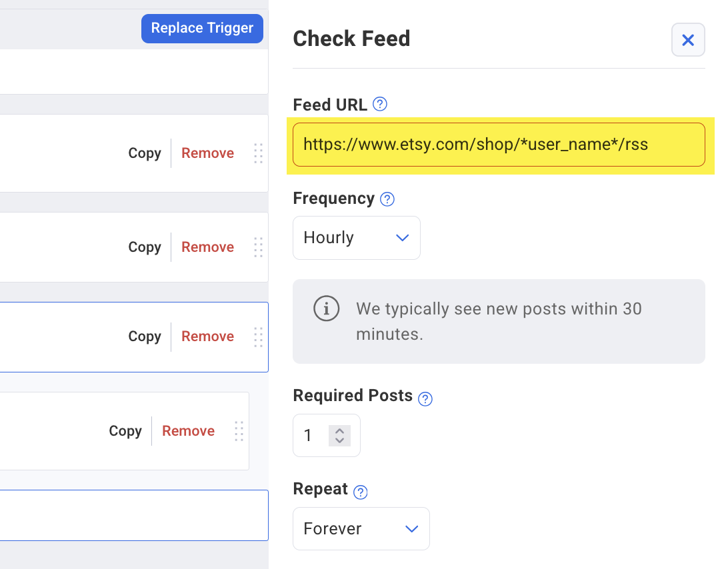Screen dimensions: 728x569
Task: Click Copy on the first action row
Action: coord(145,153)
